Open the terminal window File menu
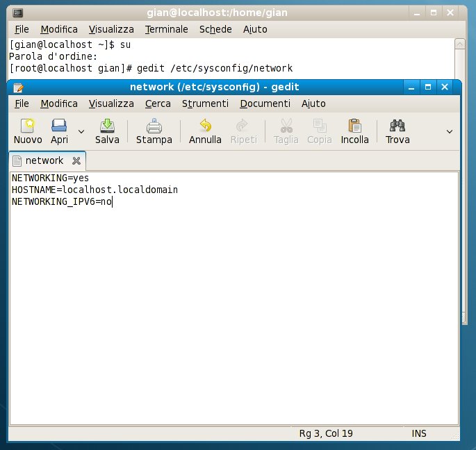 pyautogui.click(x=22, y=29)
